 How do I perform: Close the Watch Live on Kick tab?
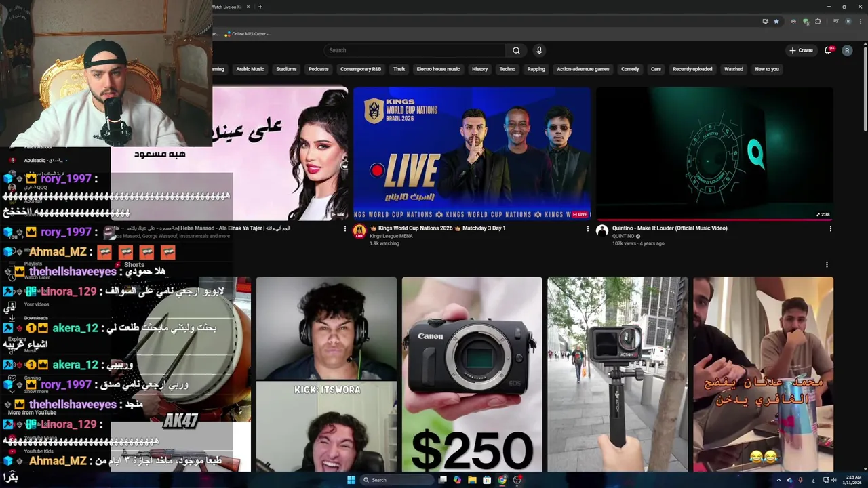(248, 7)
